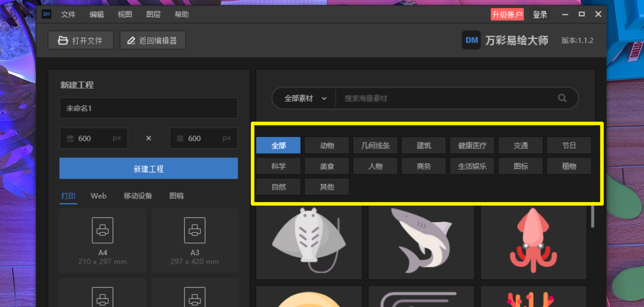Click the height field showing 600
This screenshot has height=307, width=644.
204,138
